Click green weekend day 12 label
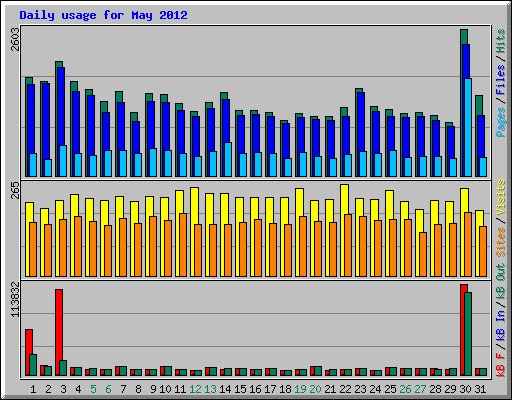 195,389
